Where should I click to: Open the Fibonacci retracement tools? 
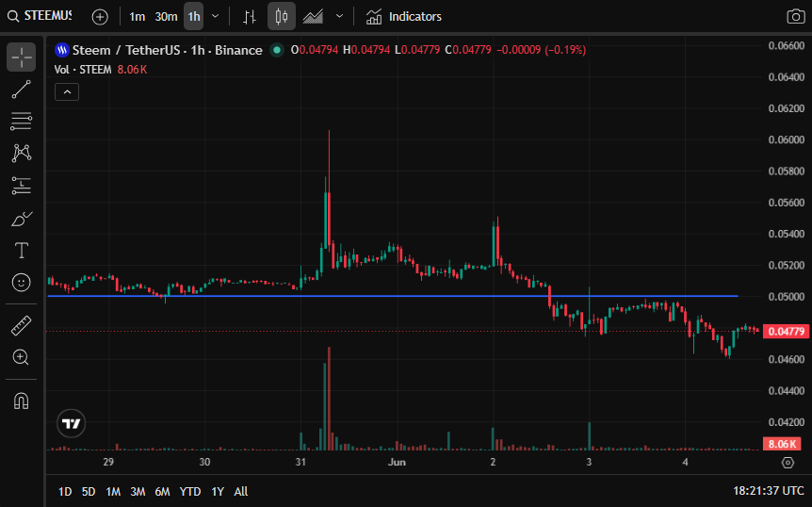tap(22, 122)
